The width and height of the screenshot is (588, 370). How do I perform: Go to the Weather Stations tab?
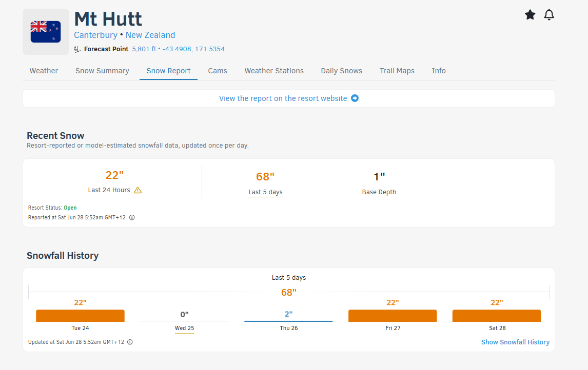click(274, 71)
